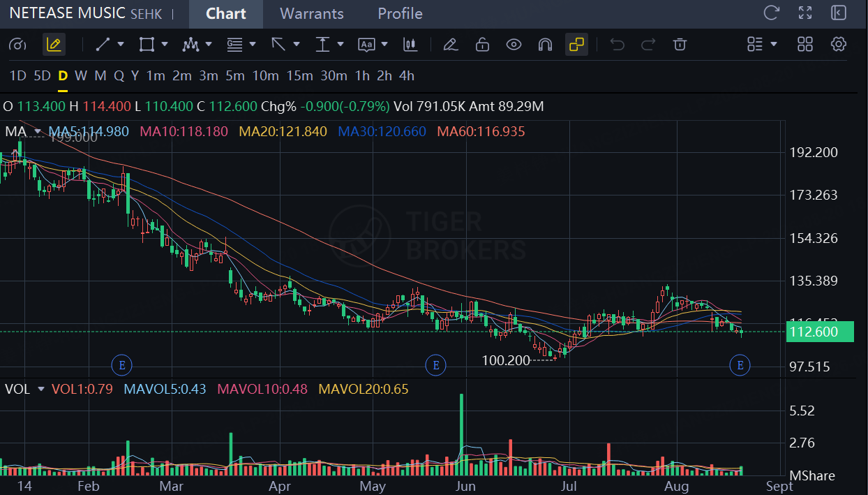Expand the measure tool dropdown arrow
Image resolution: width=868 pixels, height=495 pixels.
[x=341, y=44]
